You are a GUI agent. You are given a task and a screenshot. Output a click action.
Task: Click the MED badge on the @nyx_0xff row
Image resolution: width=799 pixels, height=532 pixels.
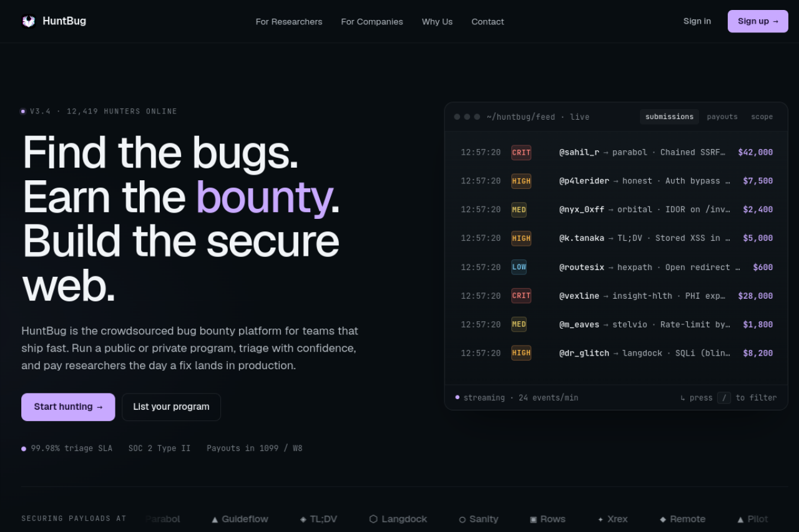pos(519,210)
